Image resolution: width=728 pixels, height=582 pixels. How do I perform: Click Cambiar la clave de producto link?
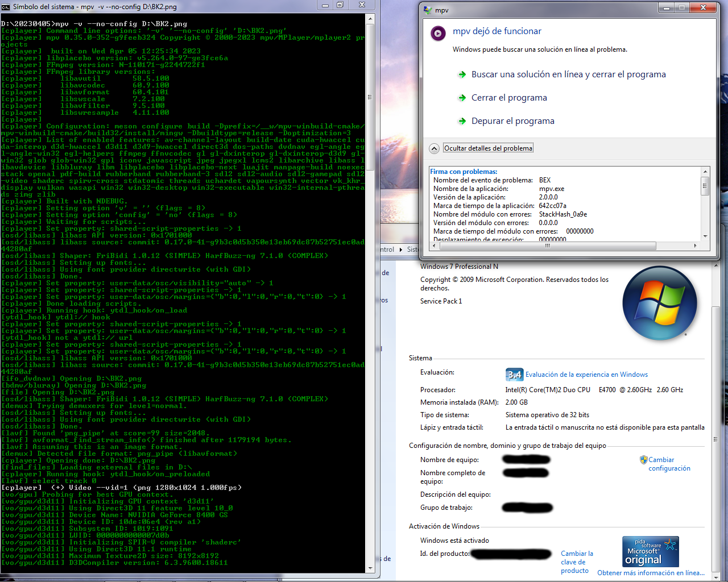[577, 562]
